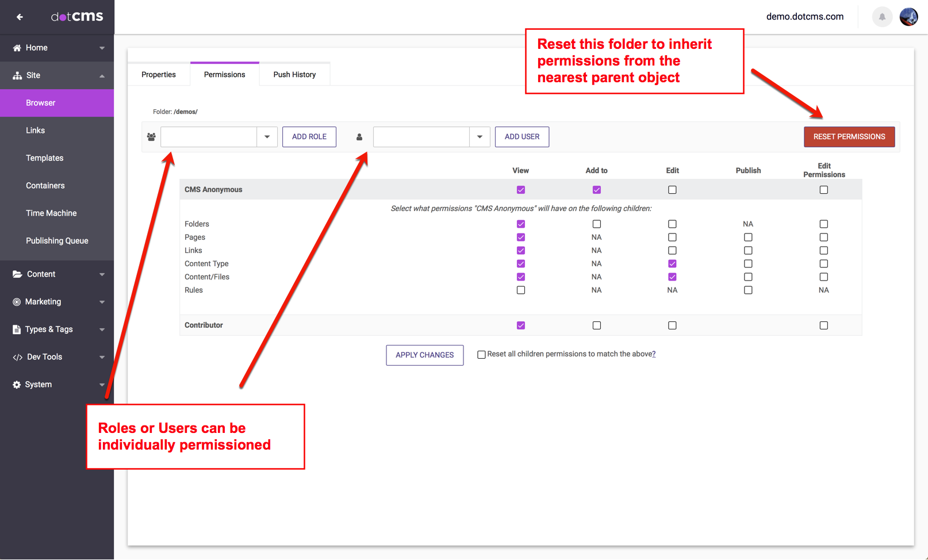This screenshot has height=560, width=928.
Task: Open the role selection dropdown arrow
Action: point(267,137)
